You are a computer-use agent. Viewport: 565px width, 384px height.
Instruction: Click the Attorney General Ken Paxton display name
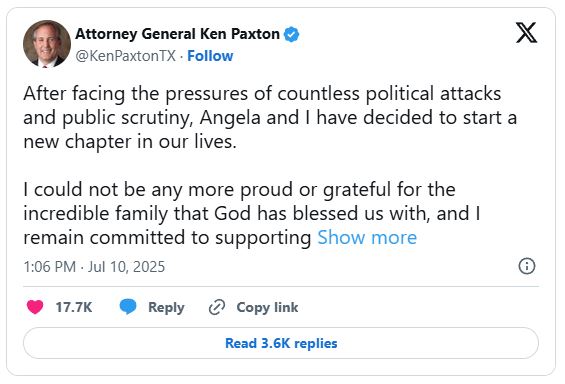click(x=177, y=34)
